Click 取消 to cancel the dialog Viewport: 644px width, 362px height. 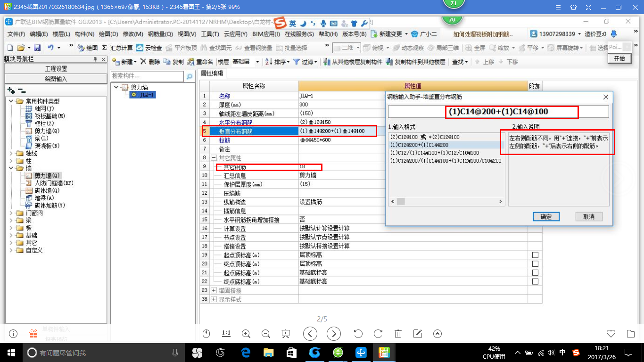[x=589, y=217]
